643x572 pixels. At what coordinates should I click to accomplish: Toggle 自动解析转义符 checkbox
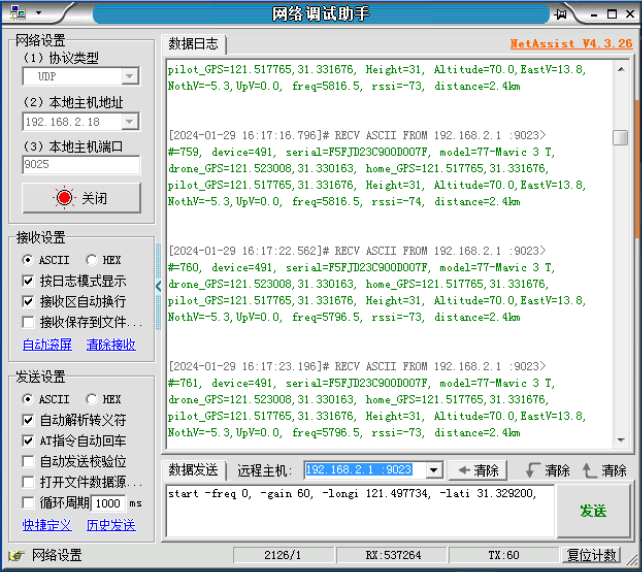tap(28, 420)
